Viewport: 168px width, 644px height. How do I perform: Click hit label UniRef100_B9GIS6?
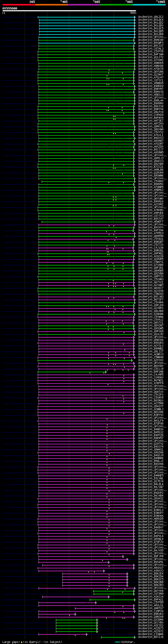coord(151,106)
